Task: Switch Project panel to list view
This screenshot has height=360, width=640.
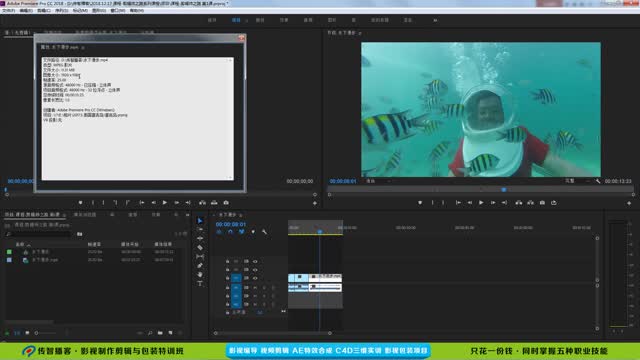Action: click(x=17, y=333)
